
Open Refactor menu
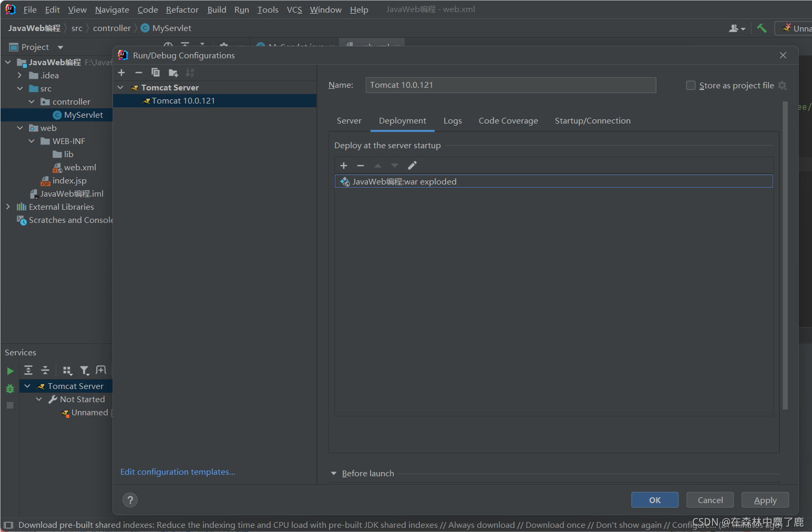182,9
